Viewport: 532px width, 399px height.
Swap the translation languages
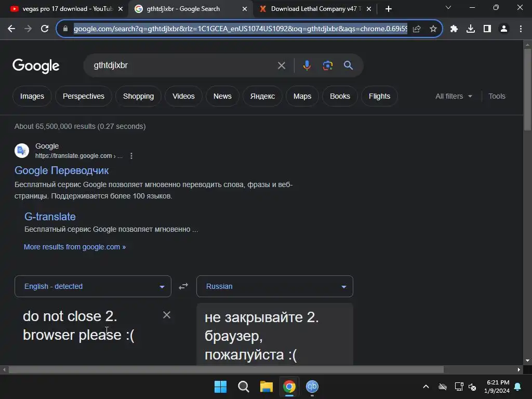tap(183, 286)
